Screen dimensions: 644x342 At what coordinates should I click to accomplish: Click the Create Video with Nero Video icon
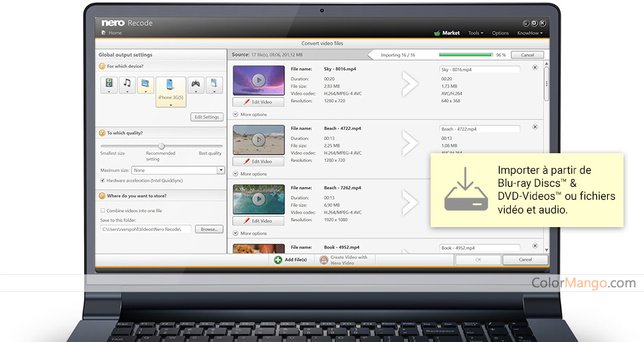point(324,260)
